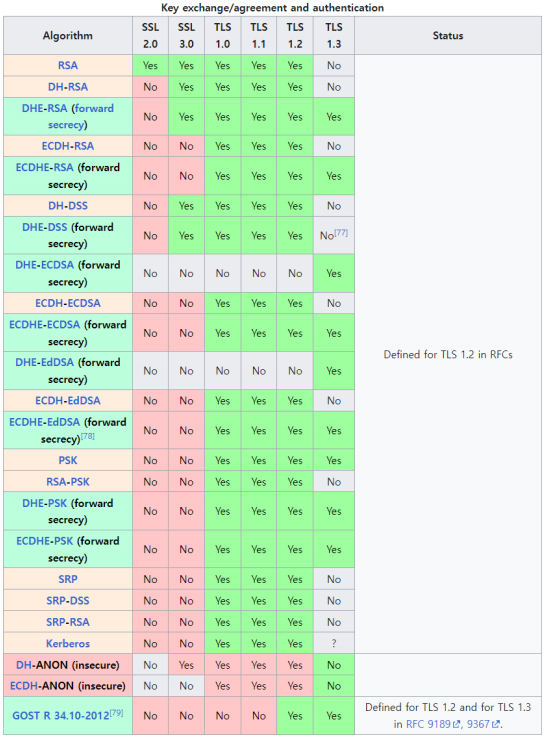The height and width of the screenshot is (743, 552).
Task: Open the SRP link
Action: click(x=68, y=579)
